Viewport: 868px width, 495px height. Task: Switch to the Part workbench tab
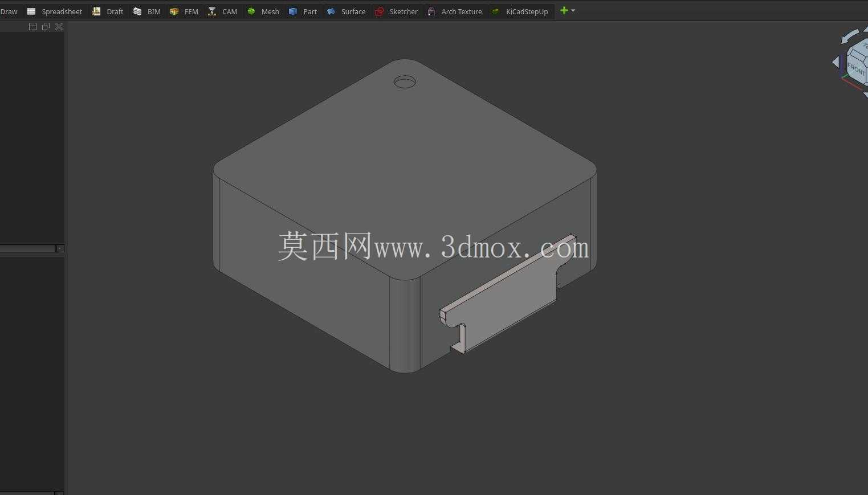point(303,11)
